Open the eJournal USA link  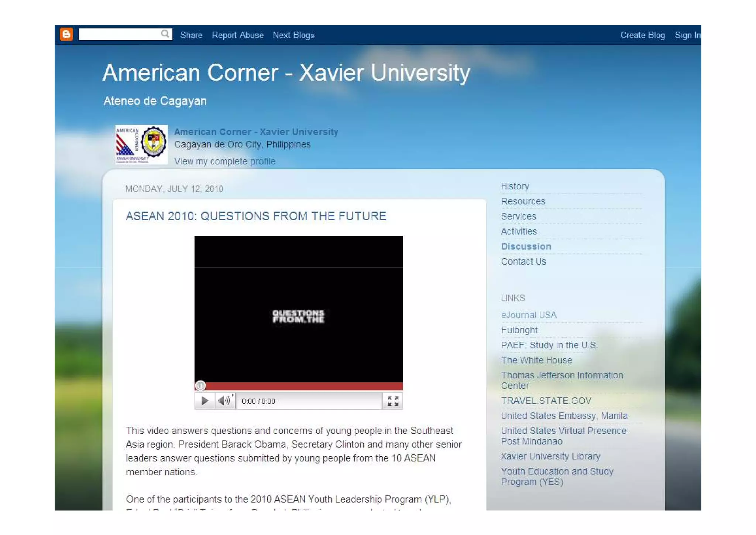click(x=528, y=315)
